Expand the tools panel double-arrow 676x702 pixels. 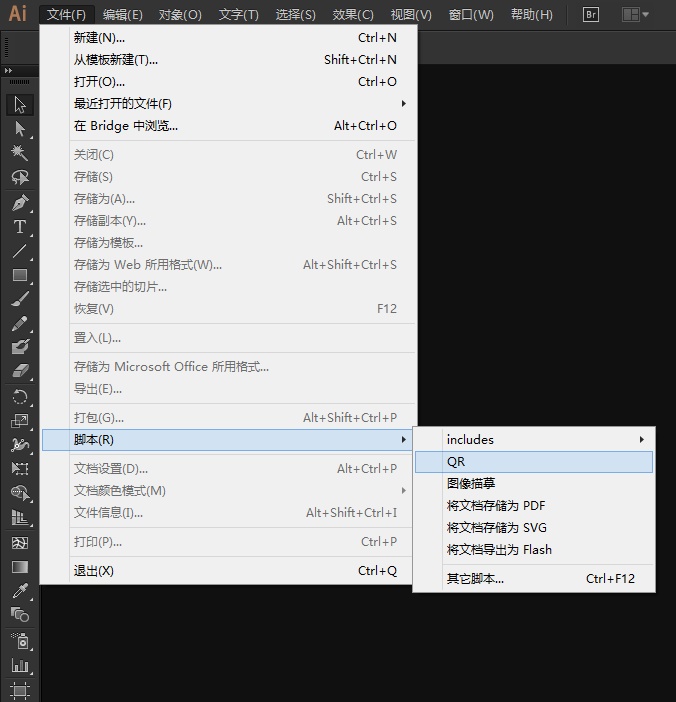click(8, 70)
